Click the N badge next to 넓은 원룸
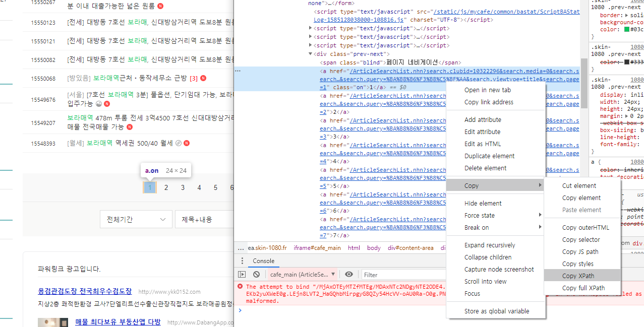Viewport: 644px width, 327px height. coord(160,6)
